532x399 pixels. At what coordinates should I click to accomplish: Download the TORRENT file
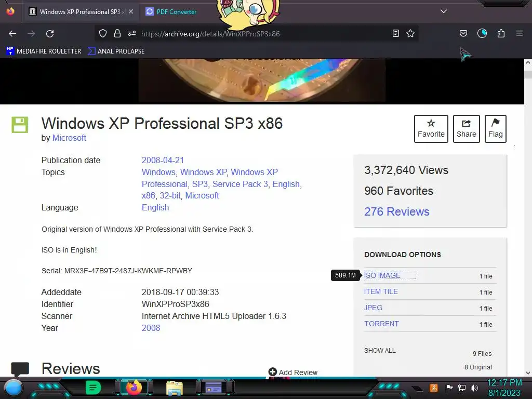click(x=381, y=324)
